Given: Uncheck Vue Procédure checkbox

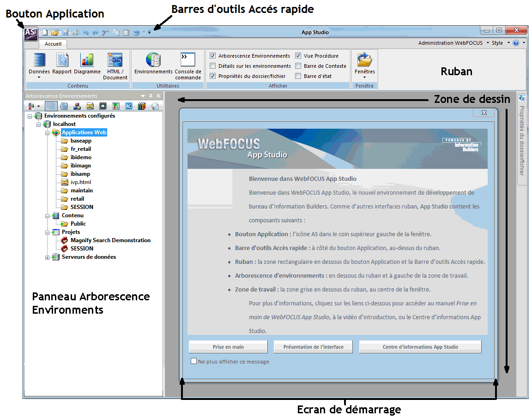Looking at the screenshot, I should click(x=298, y=56).
